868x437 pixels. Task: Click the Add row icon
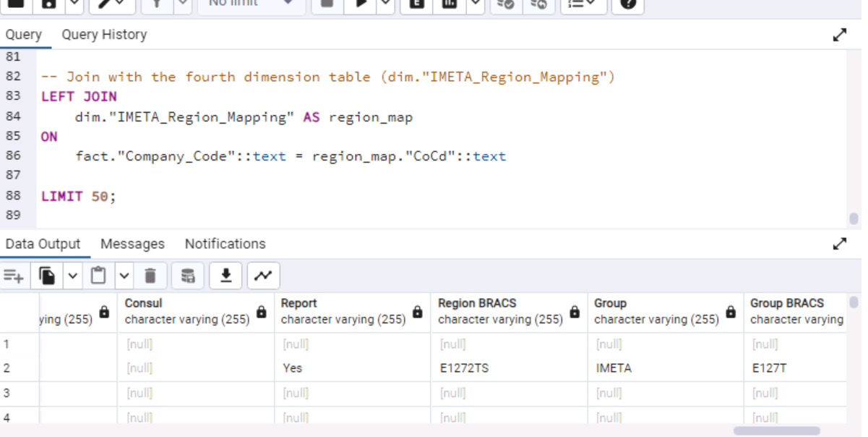pos(13,276)
